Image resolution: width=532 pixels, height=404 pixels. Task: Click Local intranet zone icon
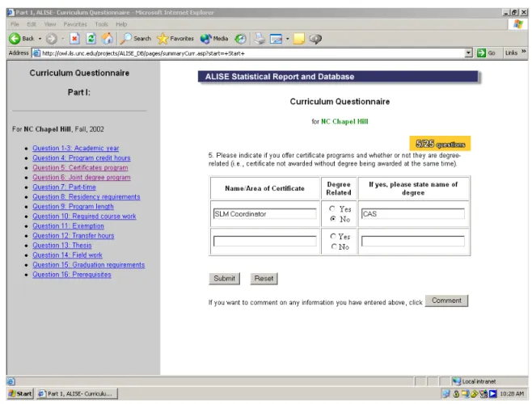[456, 381]
